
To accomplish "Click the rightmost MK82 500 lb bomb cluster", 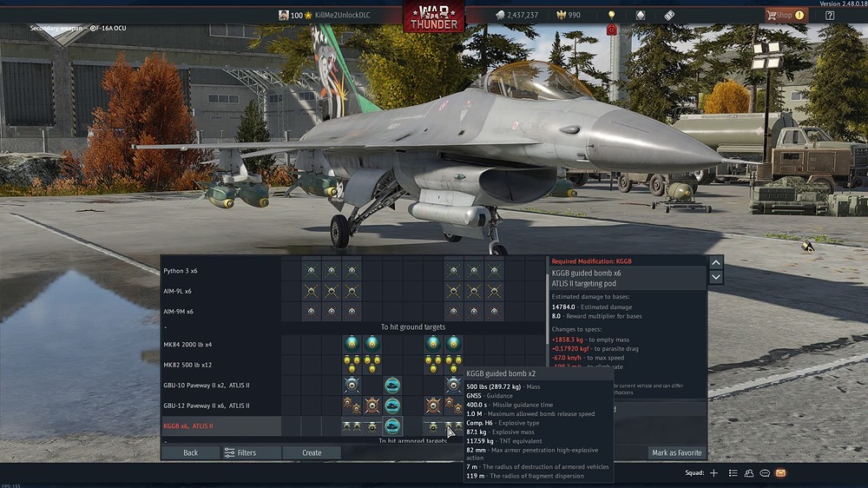I will 453,365.
